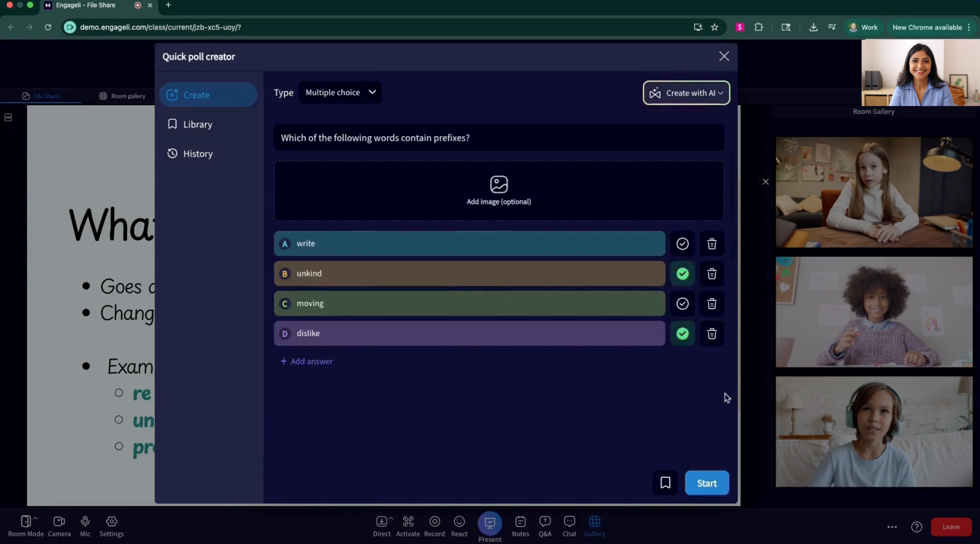This screenshot has height=544, width=980.
Task: Expand the Create with AI options chevron
Action: (721, 93)
